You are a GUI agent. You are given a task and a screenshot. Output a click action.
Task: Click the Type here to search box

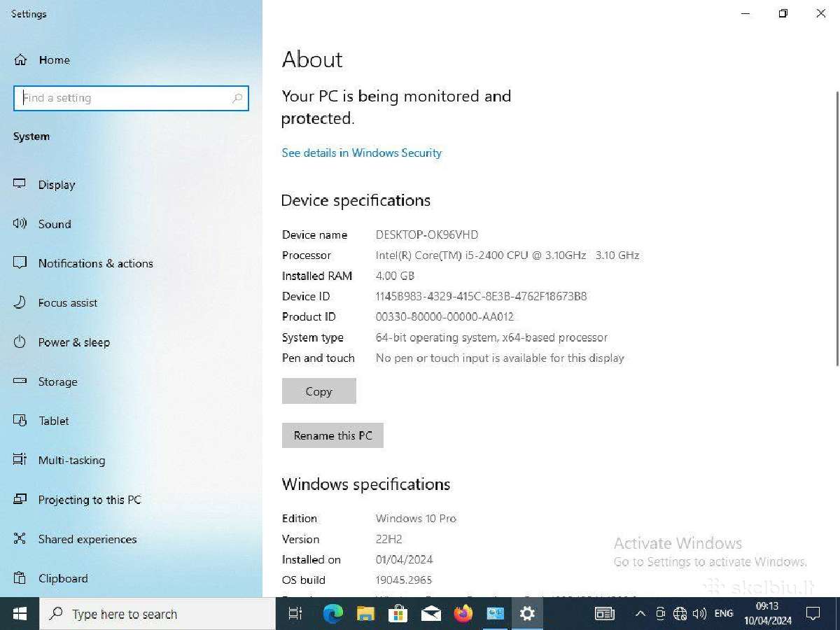(x=157, y=614)
